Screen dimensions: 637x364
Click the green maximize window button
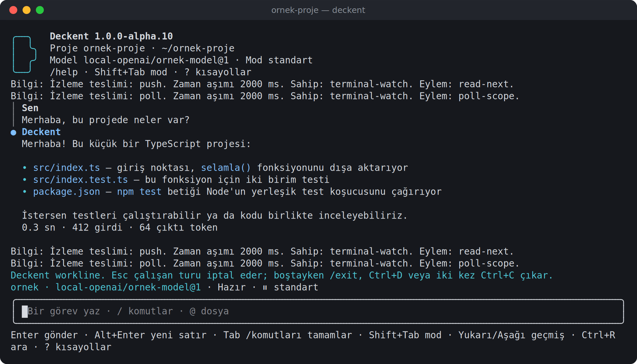40,10
